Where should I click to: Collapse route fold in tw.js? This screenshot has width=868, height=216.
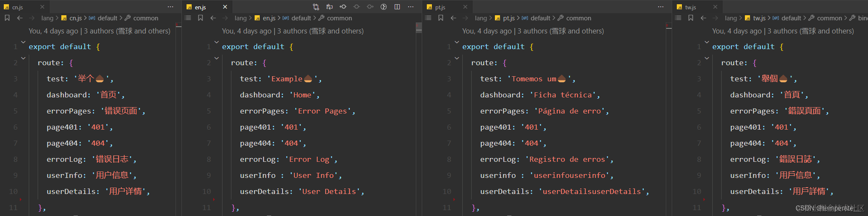coord(707,58)
